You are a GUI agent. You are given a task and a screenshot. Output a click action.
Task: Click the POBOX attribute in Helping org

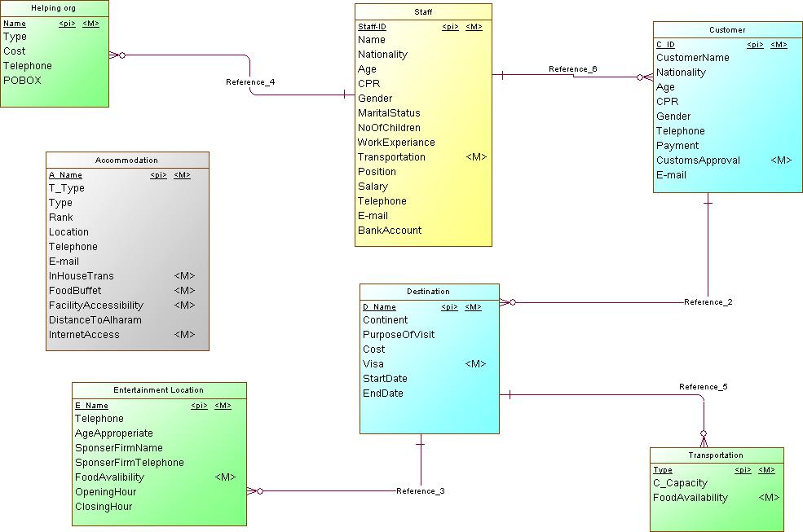point(22,81)
